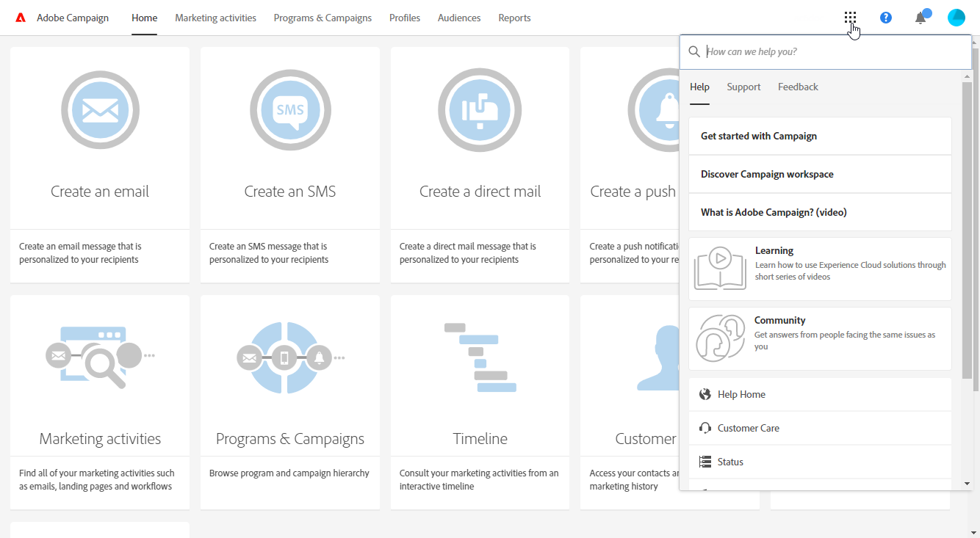Open the Profiles menu
The width and height of the screenshot is (980, 538).
click(x=405, y=18)
